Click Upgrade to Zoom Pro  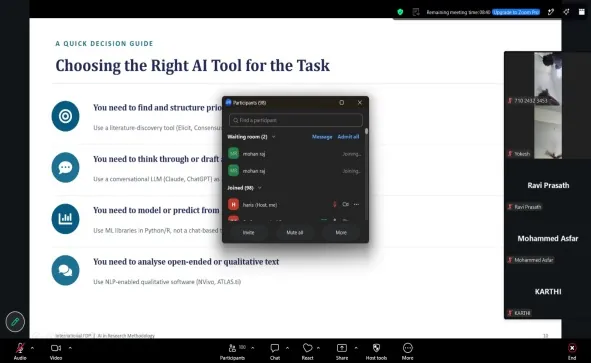pyautogui.click(x=516, y=12)
